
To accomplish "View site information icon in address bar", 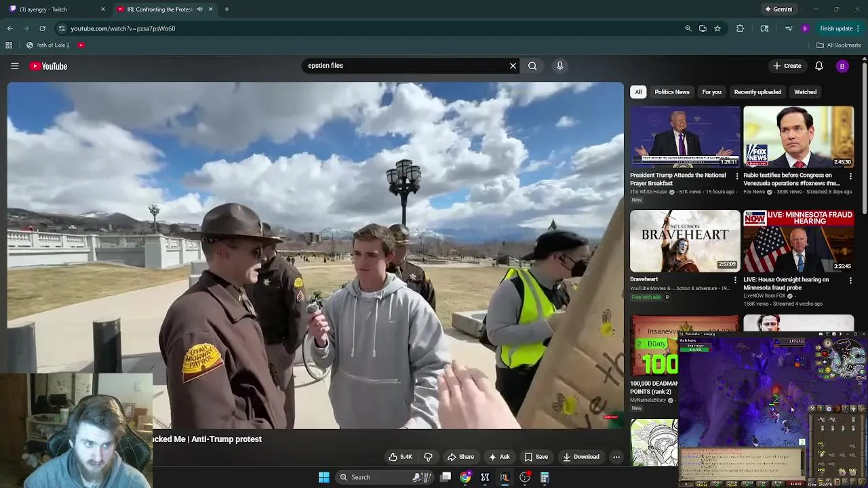I will (62, 28).
